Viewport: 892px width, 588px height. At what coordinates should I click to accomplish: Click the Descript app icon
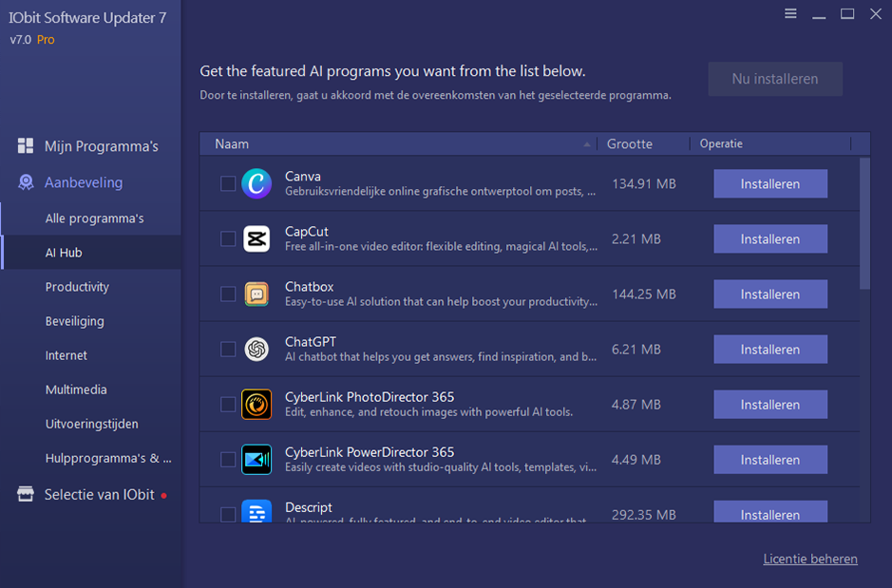pos(256,512)
